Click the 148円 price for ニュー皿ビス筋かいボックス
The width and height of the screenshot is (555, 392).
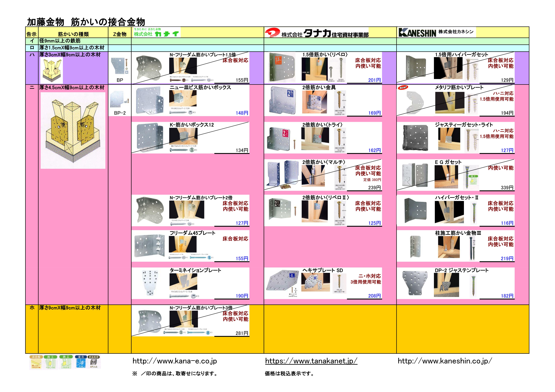click(242, 113)
